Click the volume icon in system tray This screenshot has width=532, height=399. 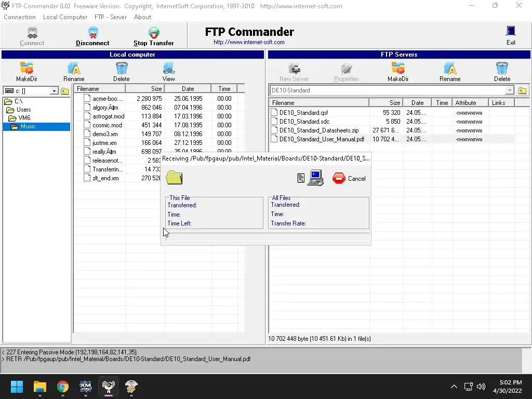(x=481, y=387)
